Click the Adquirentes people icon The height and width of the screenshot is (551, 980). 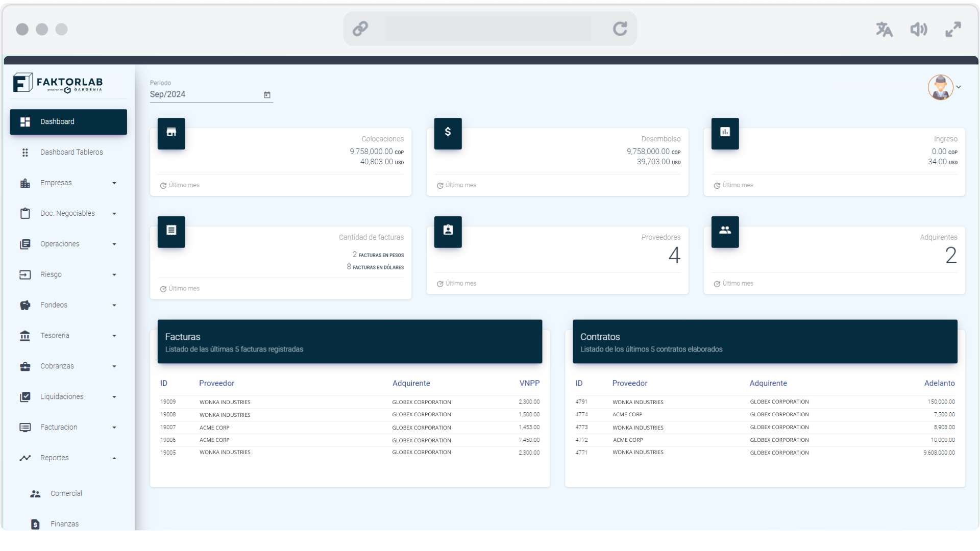(725, 232)
